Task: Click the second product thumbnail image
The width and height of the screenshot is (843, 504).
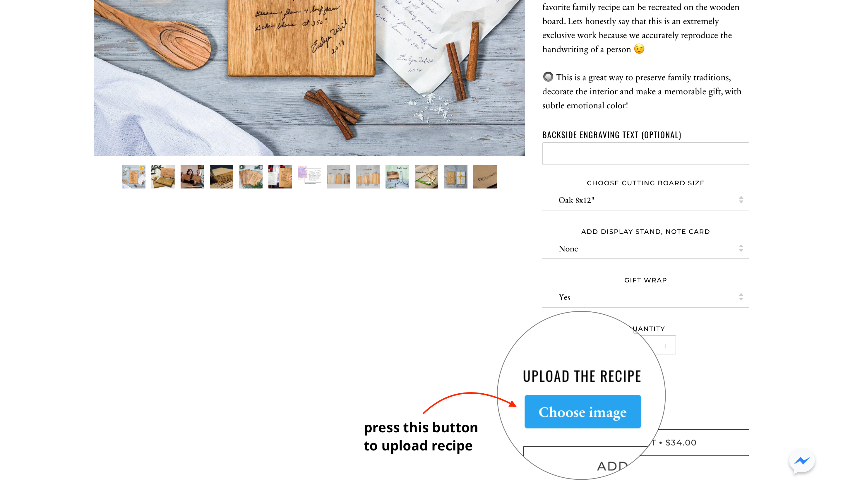Action: tap(163, 176)
